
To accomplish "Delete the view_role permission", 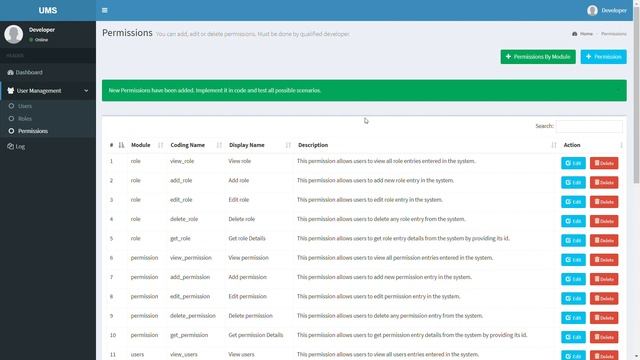I will tap(604, 163).
